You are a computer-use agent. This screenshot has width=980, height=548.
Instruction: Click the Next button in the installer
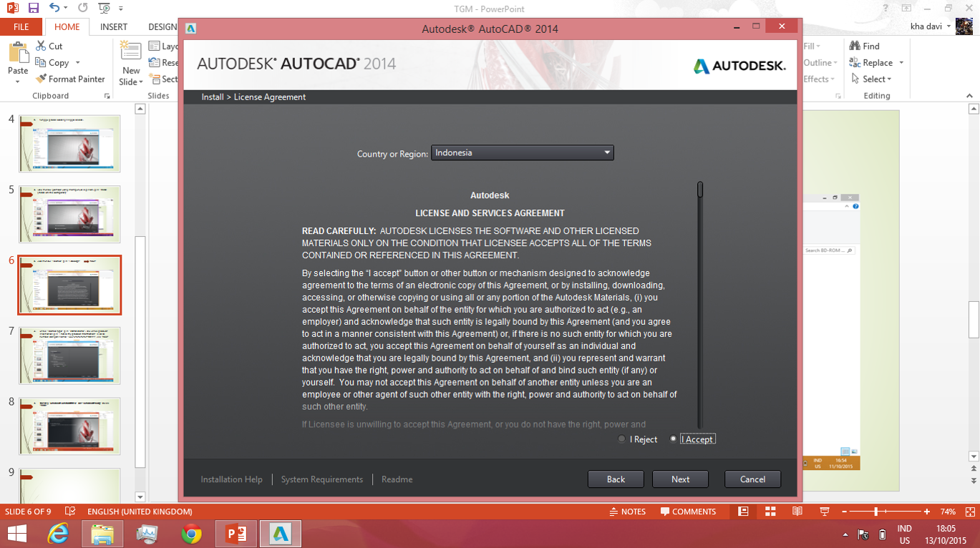(x=679, y=479)
